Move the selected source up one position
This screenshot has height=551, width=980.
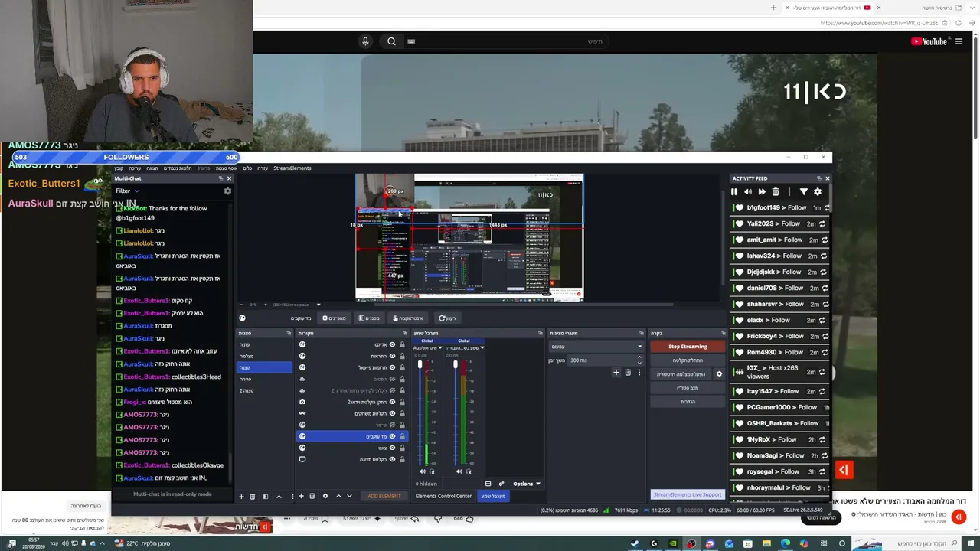pos(338,496)
